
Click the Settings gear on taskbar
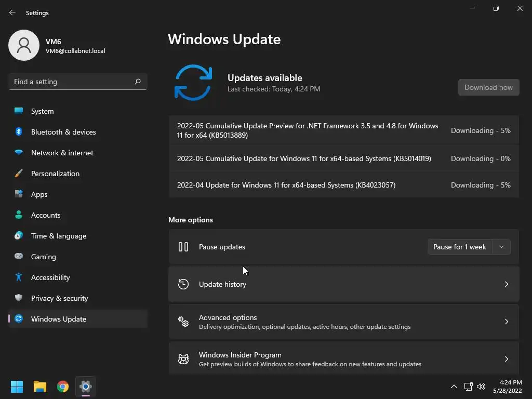pos(86,387)
